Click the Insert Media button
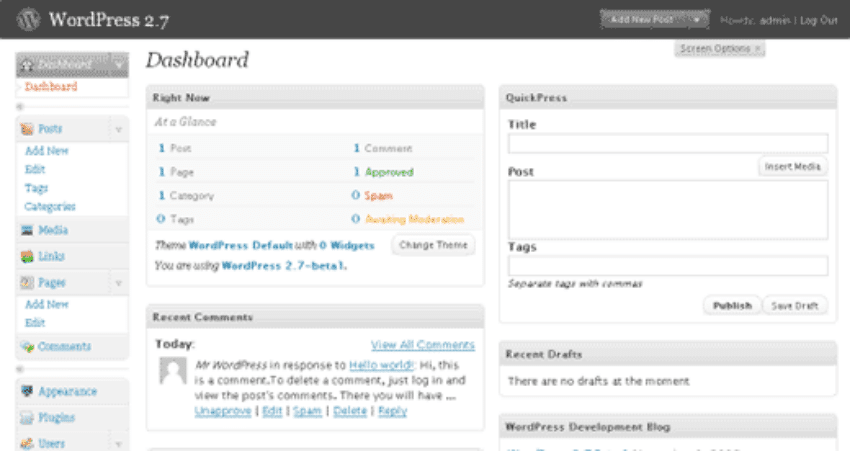The height and width of the screenshot is (451, 850). tap(793, 167)
